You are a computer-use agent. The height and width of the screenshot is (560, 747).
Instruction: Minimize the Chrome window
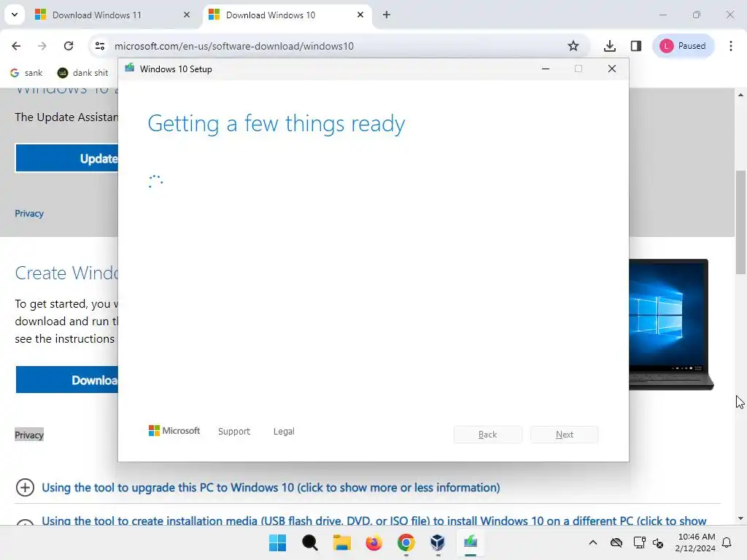(x=662, y=15)
